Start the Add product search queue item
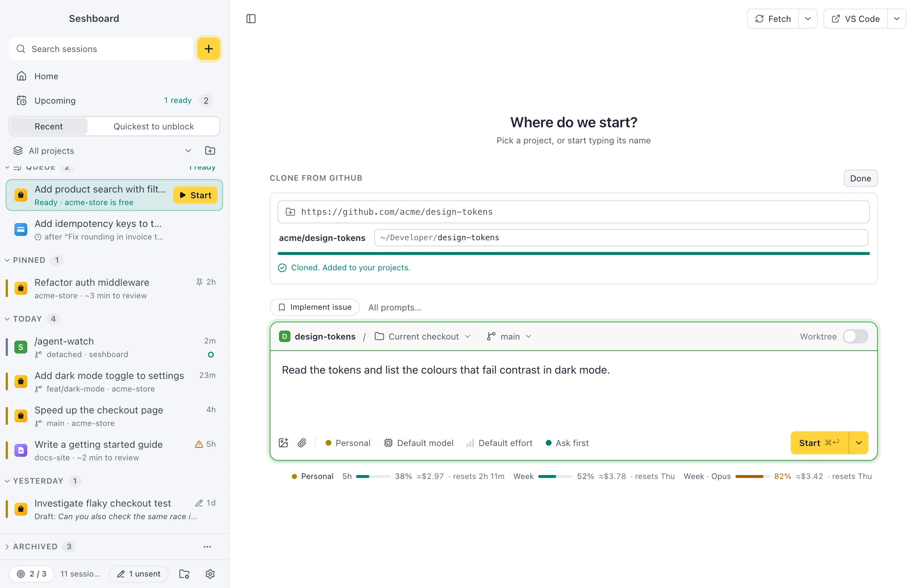The image size is (918, 588). pyautogui.click(x=195, y=195)
